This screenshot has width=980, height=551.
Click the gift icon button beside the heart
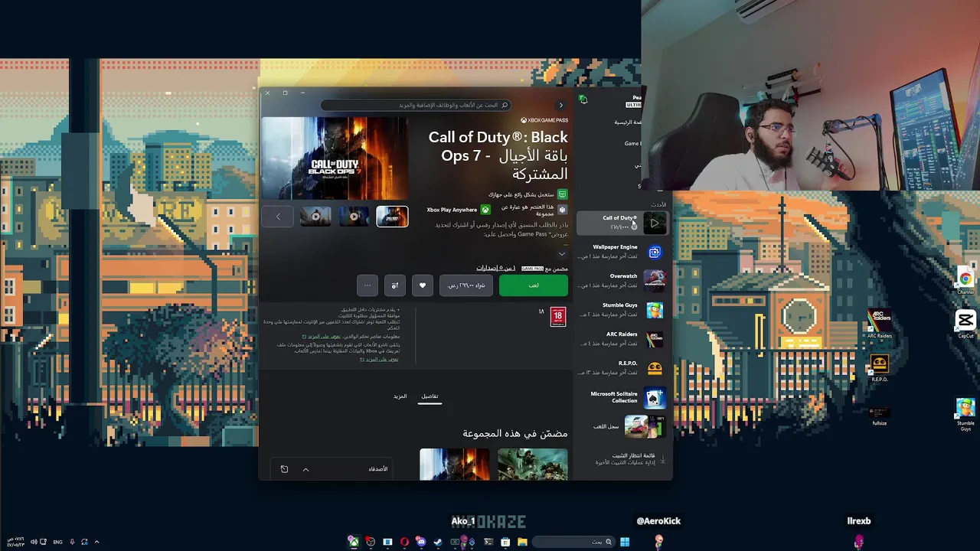point(395,285)
